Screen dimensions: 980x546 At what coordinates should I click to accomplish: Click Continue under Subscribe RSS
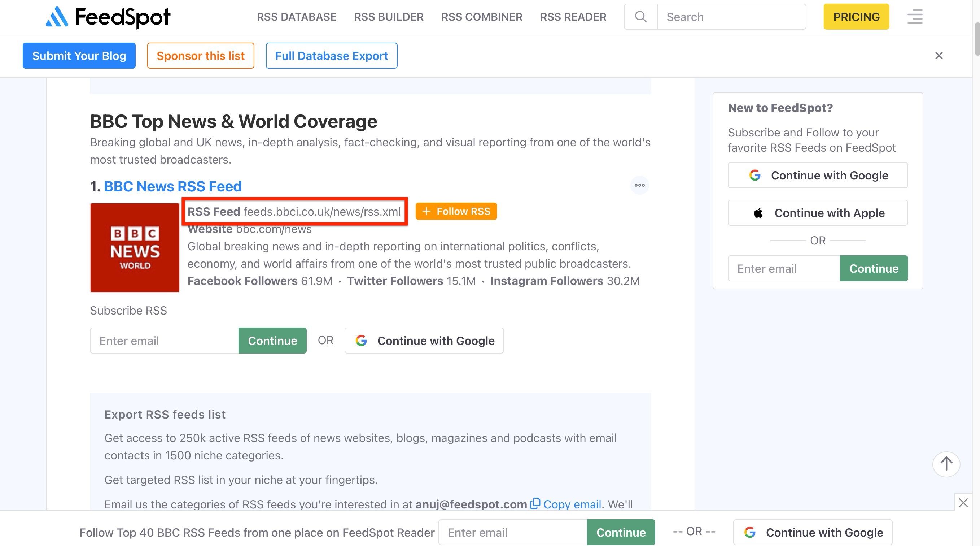pos(272,341)
